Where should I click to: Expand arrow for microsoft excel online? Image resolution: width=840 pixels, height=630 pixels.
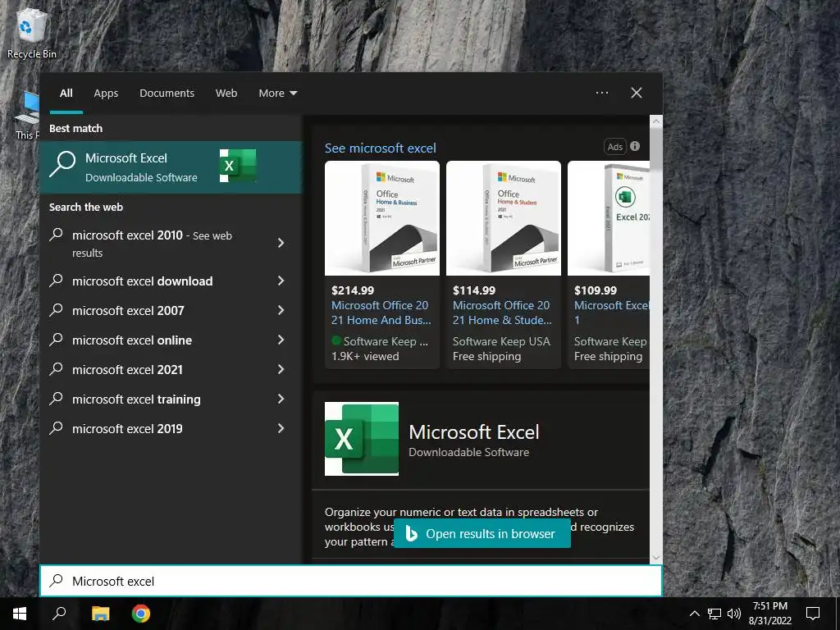(x=281, y=340)
